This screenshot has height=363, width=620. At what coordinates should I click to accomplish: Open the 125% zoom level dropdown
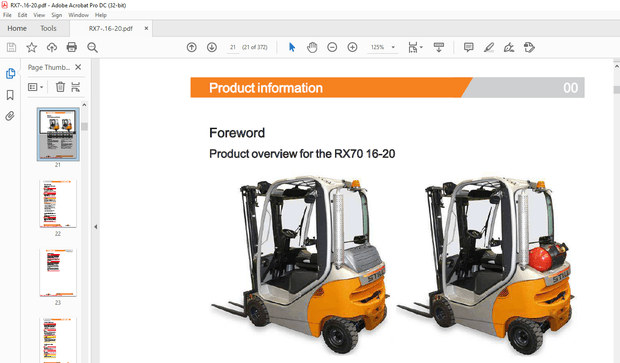(383, 47)
